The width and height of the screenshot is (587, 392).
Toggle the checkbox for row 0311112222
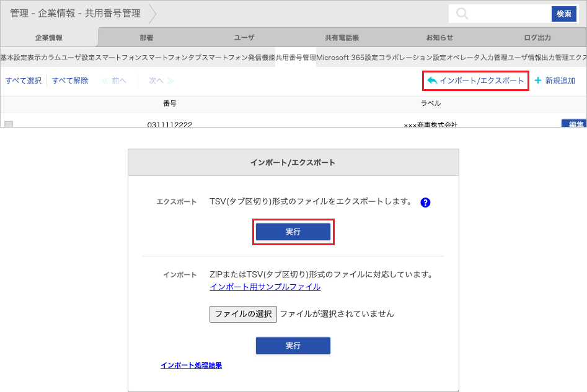tap(9, 124)
